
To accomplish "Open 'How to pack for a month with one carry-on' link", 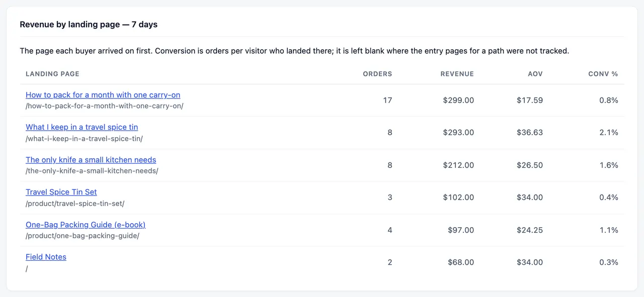I will [x=103, y=95].
